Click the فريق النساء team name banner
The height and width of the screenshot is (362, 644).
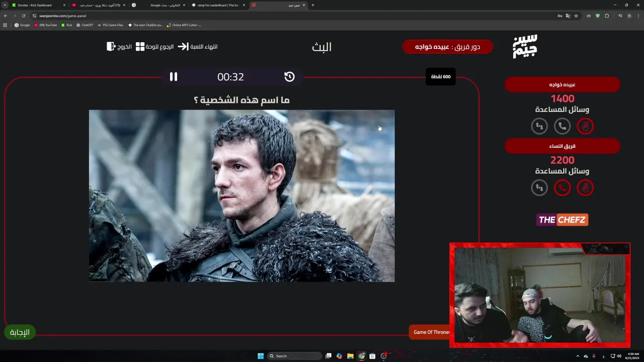tap(562, 146)
